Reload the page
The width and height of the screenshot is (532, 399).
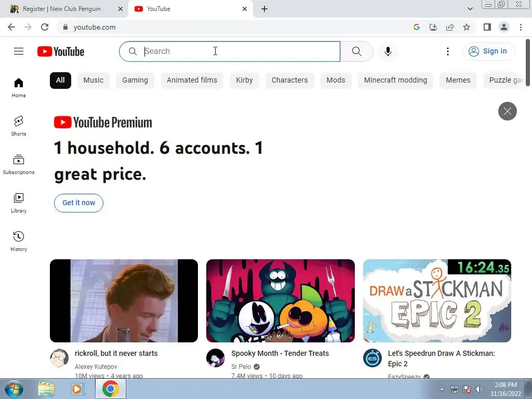pos(45,27)
